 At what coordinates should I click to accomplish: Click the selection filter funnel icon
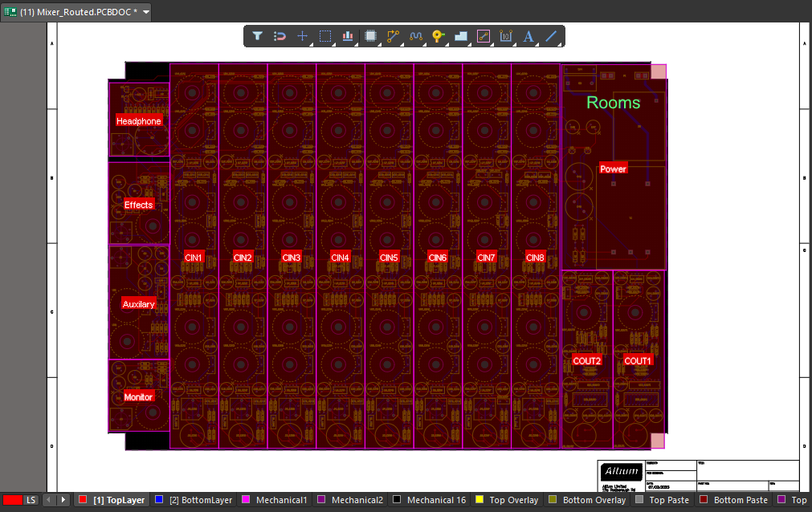coord(257,36)
